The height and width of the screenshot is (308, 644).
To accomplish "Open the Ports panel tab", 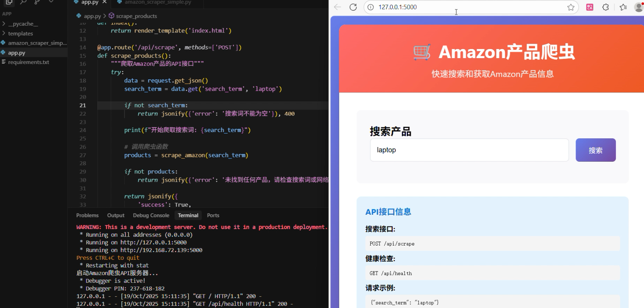I will 213,215.
